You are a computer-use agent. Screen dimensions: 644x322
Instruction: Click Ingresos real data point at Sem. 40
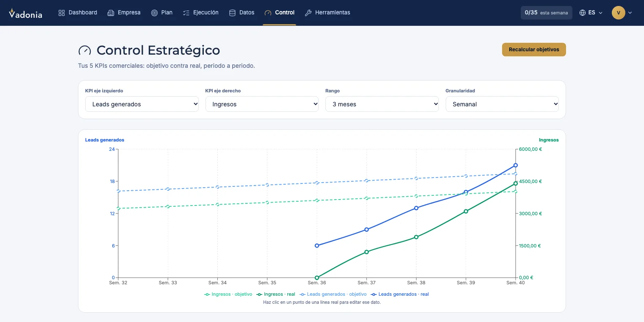(x=516, y=183)
